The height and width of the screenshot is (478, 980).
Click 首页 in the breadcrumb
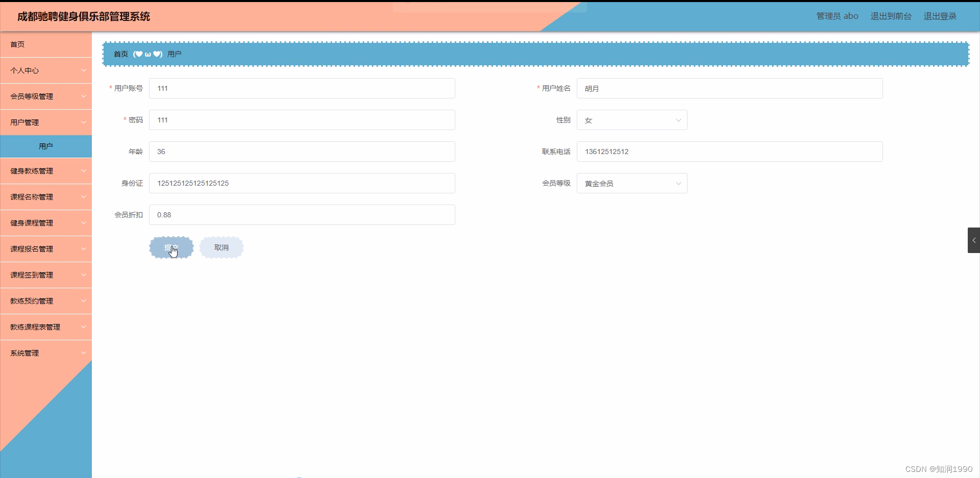click(120, 54)
